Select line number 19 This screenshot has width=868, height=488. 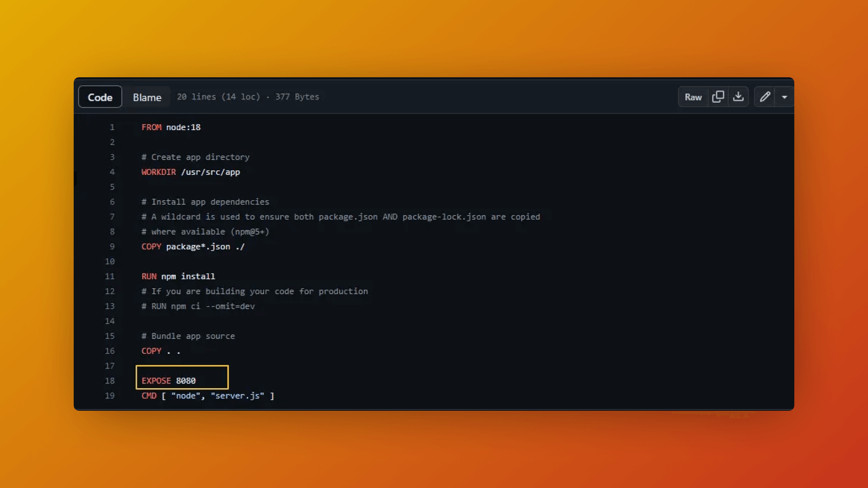click(x=110, y=396)
